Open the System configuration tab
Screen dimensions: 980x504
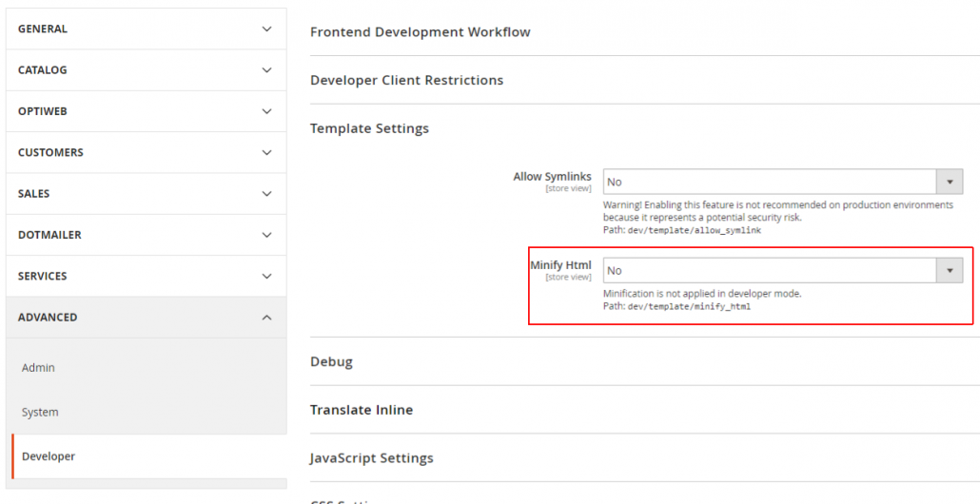[x=40, y=412]
